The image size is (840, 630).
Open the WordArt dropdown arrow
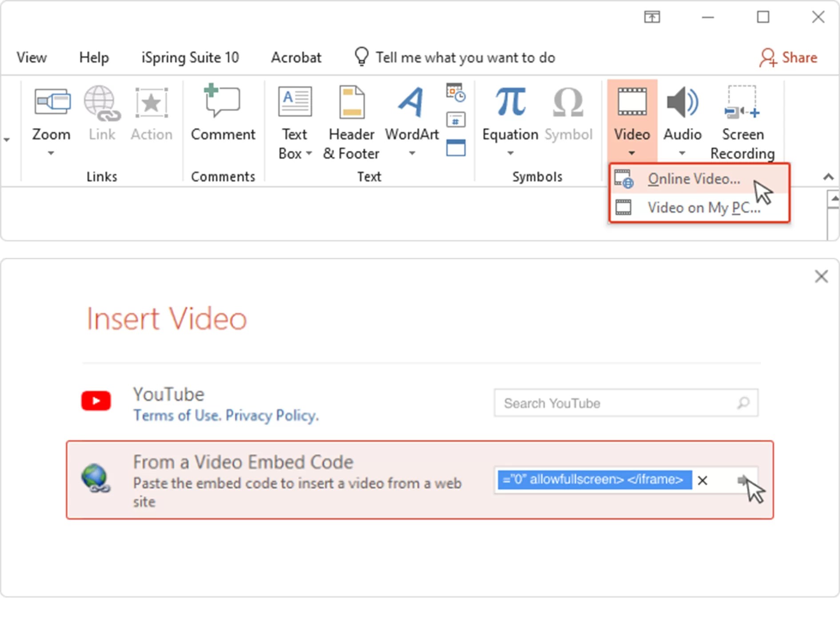point(411,152)
